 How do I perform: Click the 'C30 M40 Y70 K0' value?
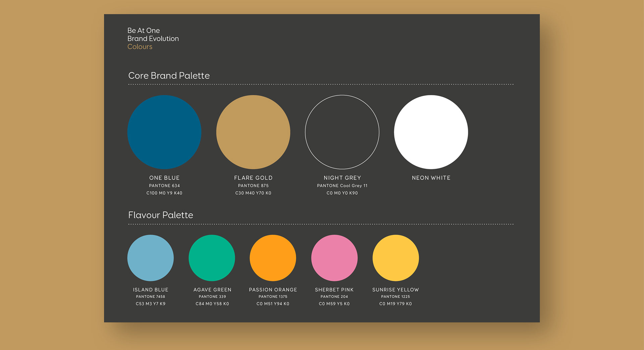[x=253, y=193]
